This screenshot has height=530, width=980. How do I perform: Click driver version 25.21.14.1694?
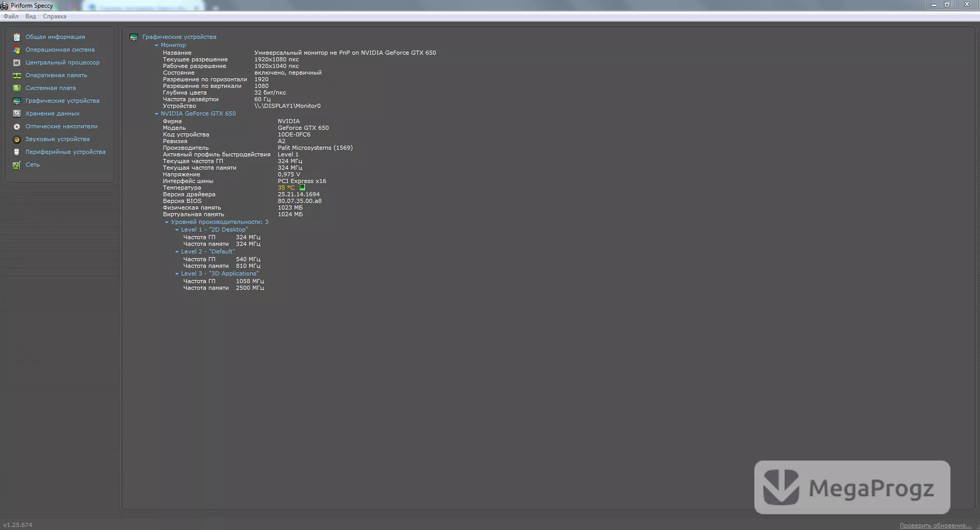coord(299,194)
